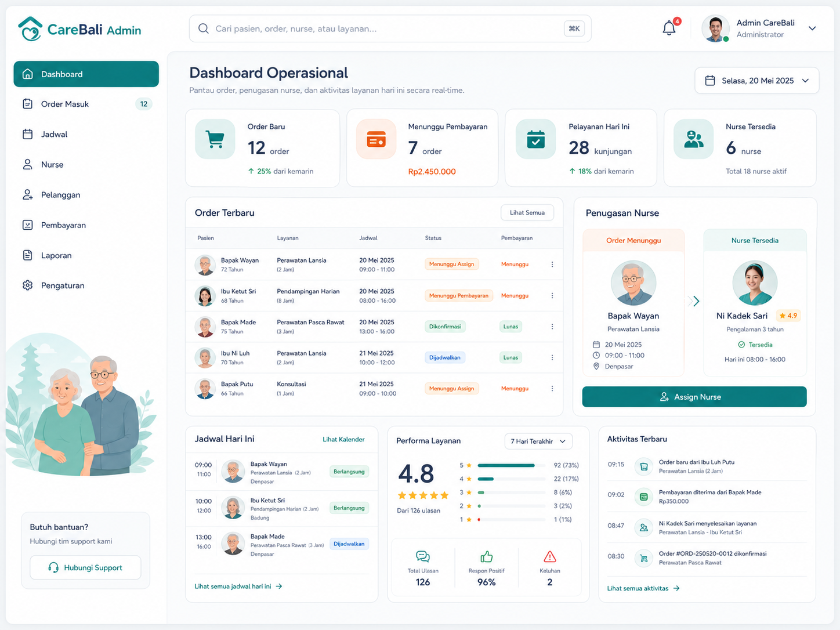Click the 4.9 rating star badge
This screenshot has width=840, height=630.
pyautogui.click(x=788, y=316)
